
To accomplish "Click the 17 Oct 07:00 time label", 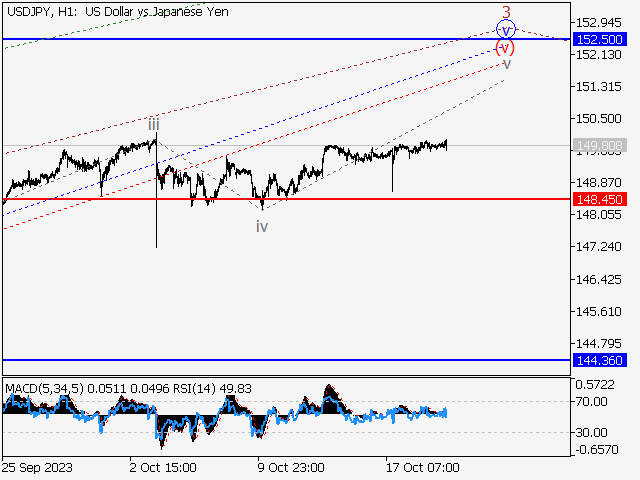I will click(422, 467).
